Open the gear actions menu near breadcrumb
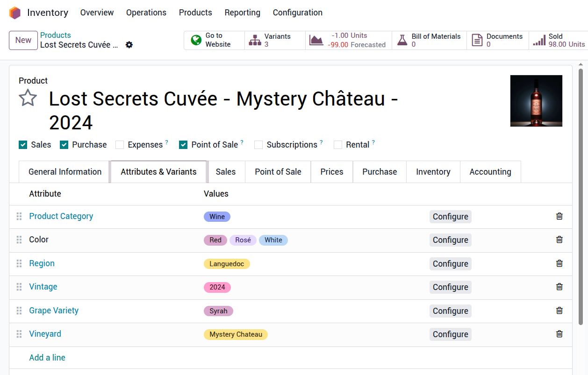Image resolution: width=588 pixels, height=375 pixels. pyautogui.click(x=129, y=45)
